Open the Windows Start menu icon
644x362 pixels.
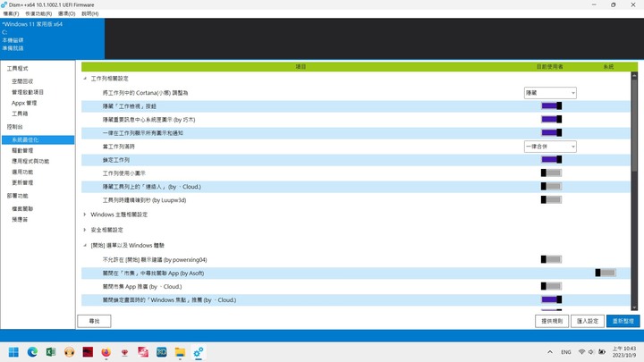pyautogui.click(x=13, y=352)
